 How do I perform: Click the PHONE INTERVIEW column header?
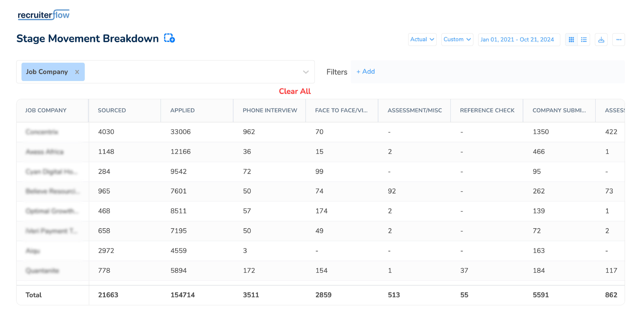pyautogui.click(x=270, y=110)
